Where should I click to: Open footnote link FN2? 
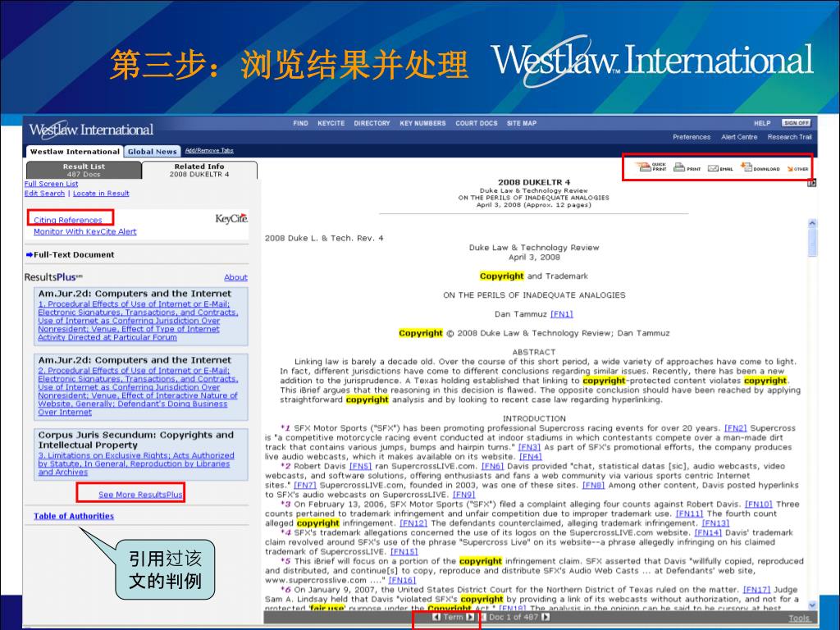tap(736, 428)
